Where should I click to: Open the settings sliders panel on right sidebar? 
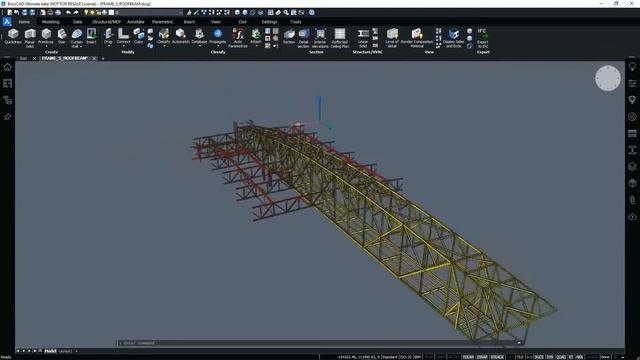632,83
